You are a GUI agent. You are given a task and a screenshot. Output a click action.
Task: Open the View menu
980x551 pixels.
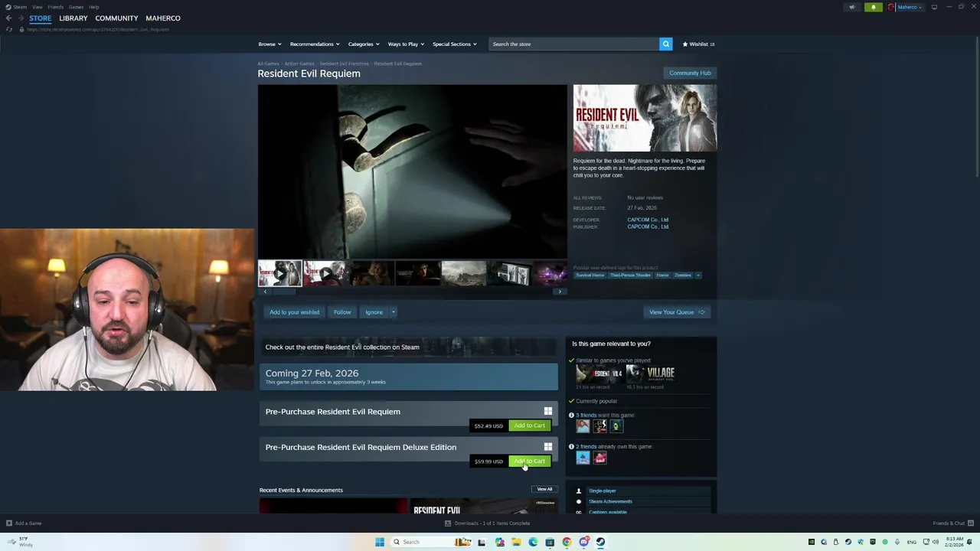37,7
